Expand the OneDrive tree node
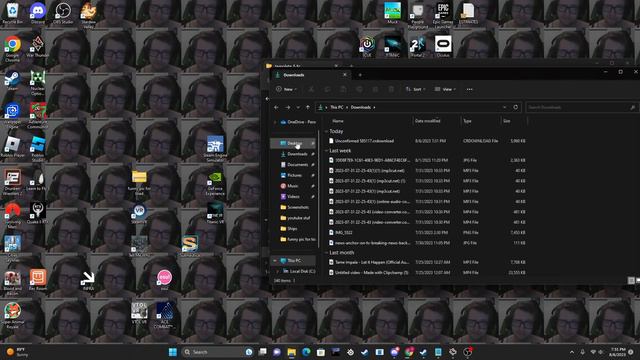This screenshot has height=360, width=640. pyautogui.click(x=275, y=122)
